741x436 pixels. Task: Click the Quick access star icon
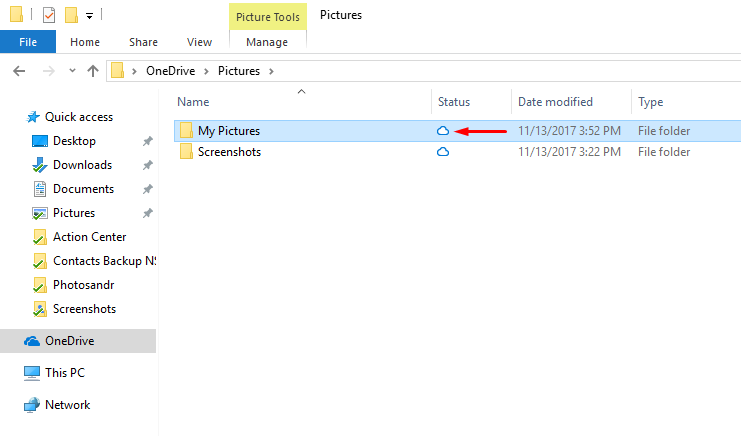pyautogui.click(x=33, y=117)
